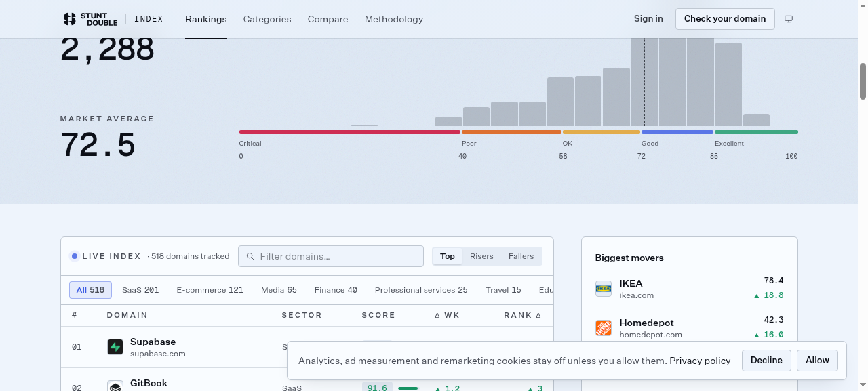The image size is (868, 391).
Task: Filter by Travel 15 category
Action: 503,290
